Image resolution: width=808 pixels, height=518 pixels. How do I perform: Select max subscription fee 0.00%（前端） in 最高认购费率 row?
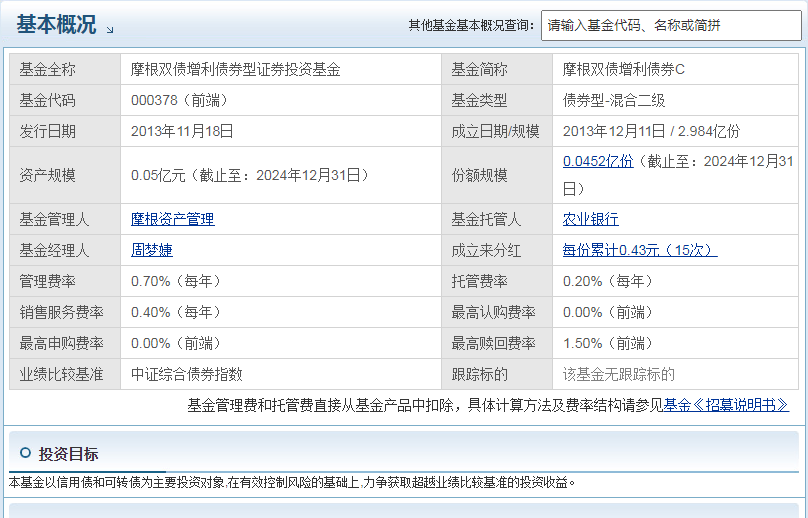tap(608, 312)
